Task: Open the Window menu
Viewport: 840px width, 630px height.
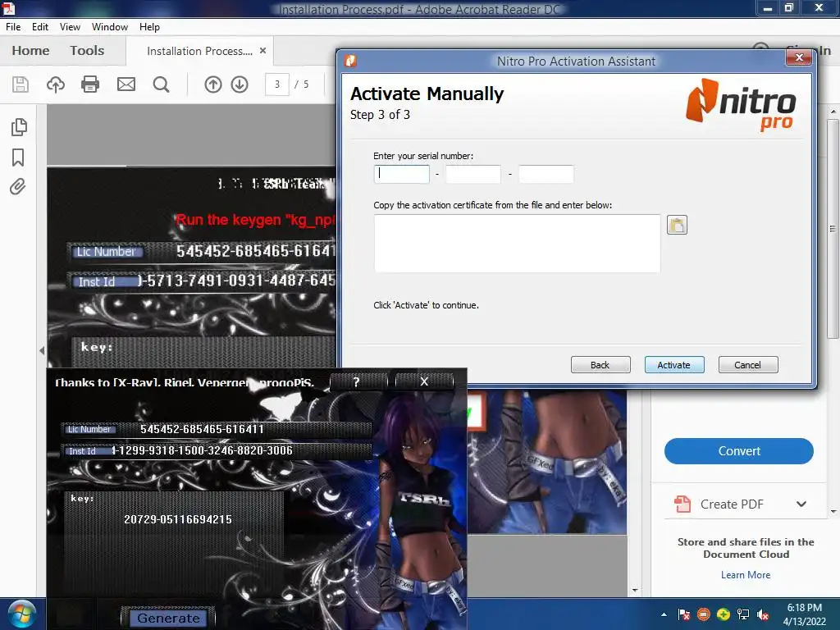Action: click(110, 27)
